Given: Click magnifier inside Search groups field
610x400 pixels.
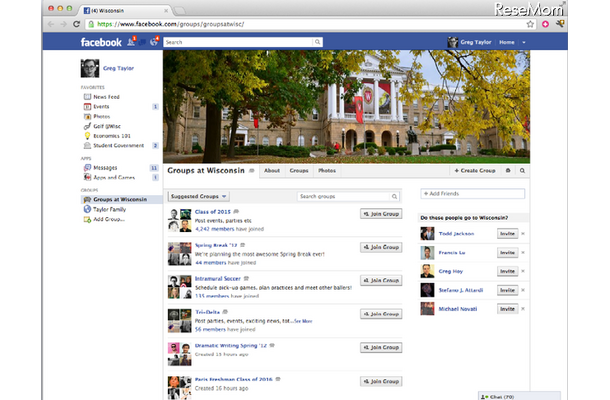Looking at the screenshot, I should click(394, 196).
